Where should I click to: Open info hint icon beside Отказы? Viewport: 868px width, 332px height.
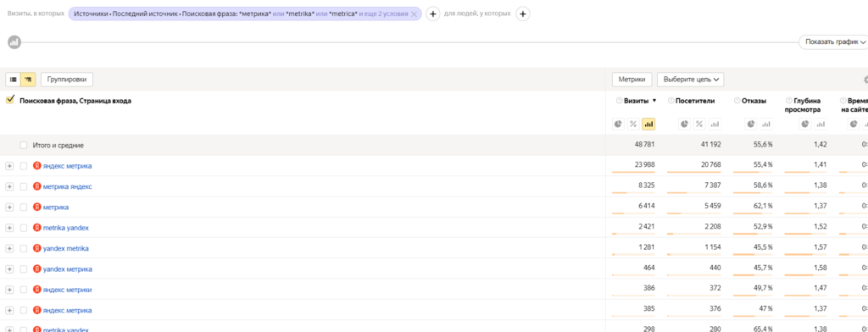pyautogui.click(x=737, y=101)
